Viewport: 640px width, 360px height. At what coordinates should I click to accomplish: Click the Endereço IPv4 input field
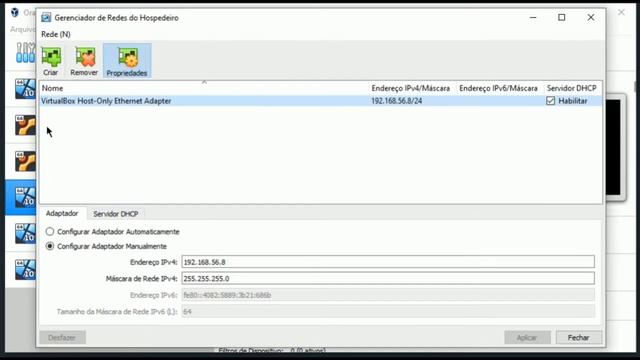(x=388, y=262)
